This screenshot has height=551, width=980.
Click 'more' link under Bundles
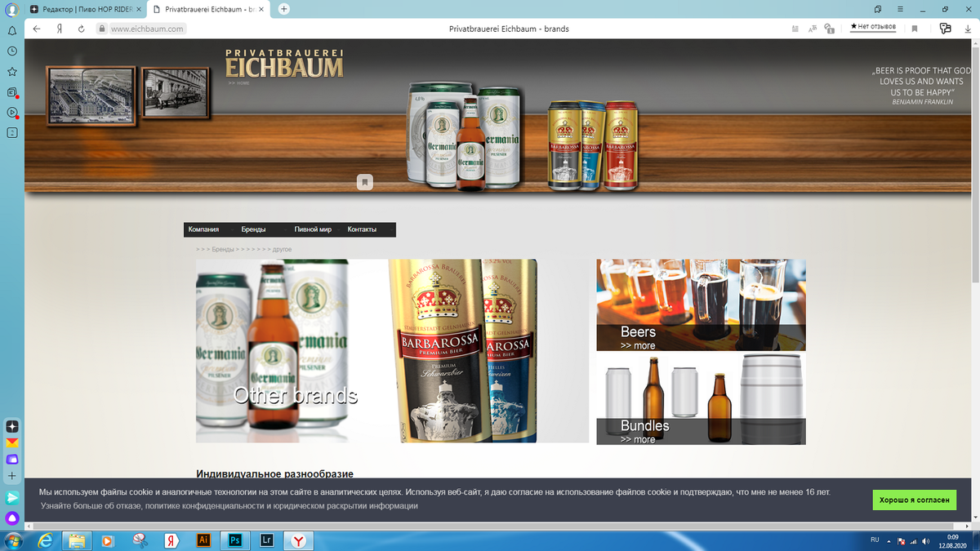click(x=638, y=439)
